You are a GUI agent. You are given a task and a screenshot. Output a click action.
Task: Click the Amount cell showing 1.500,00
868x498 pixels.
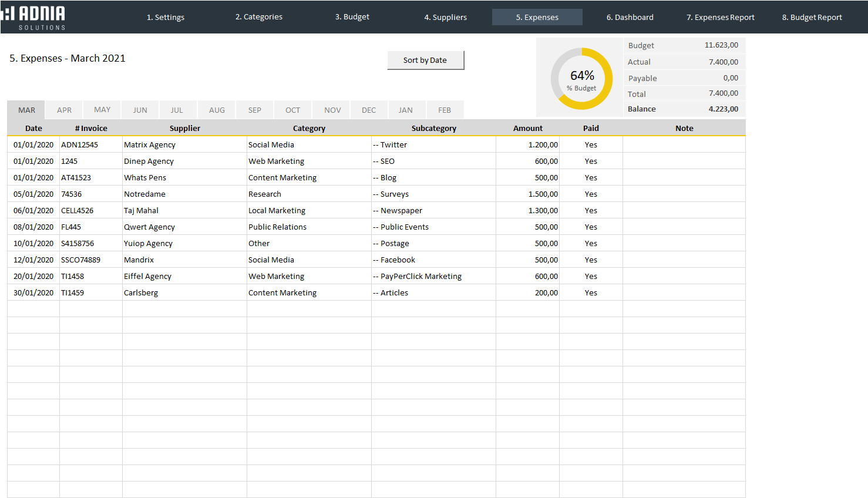coord(527,194)
